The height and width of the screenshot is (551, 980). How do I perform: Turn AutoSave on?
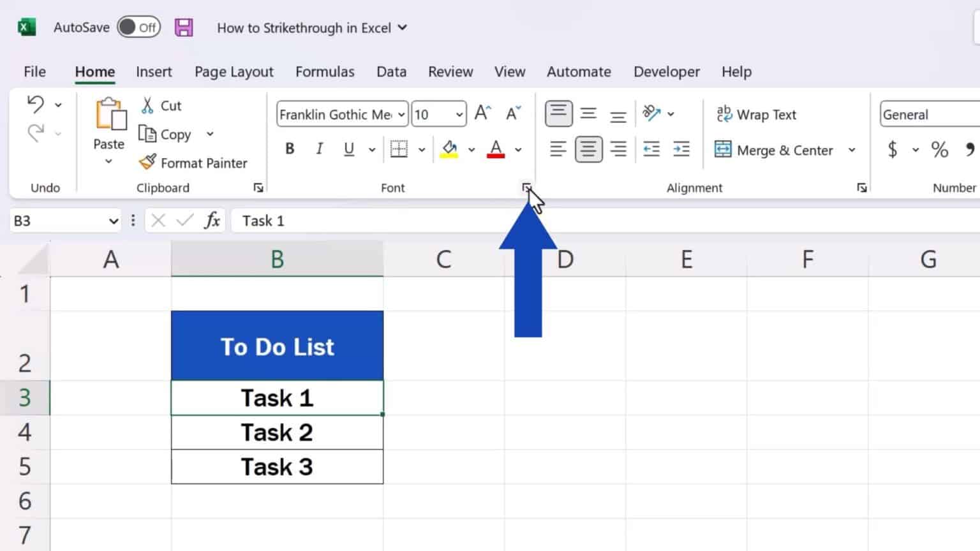[139, 27]
